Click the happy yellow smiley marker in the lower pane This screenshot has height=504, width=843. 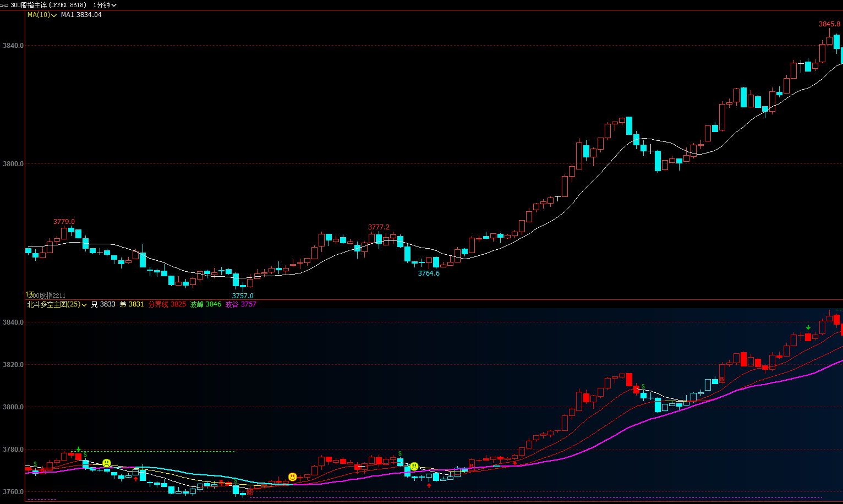293,476
